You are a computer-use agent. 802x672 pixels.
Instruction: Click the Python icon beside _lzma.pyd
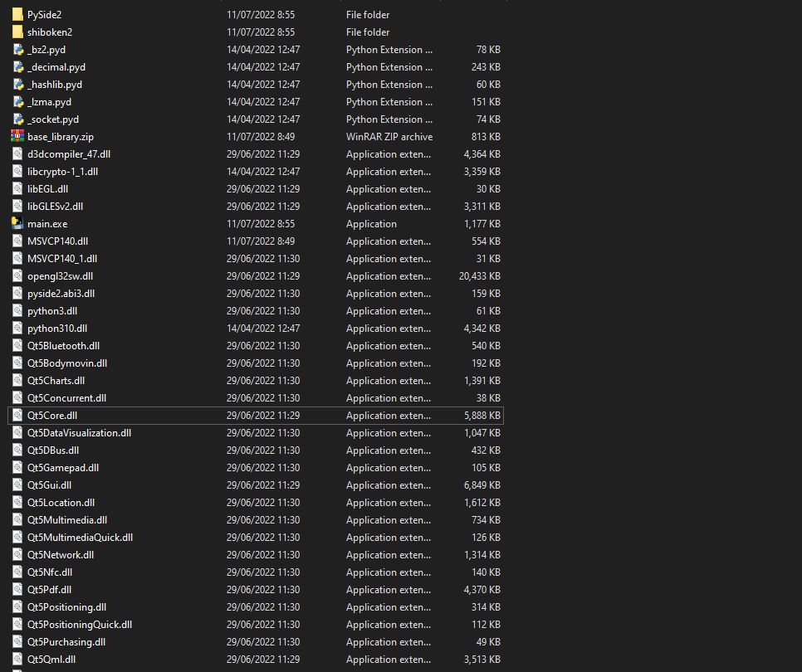(x=18, y=102)
